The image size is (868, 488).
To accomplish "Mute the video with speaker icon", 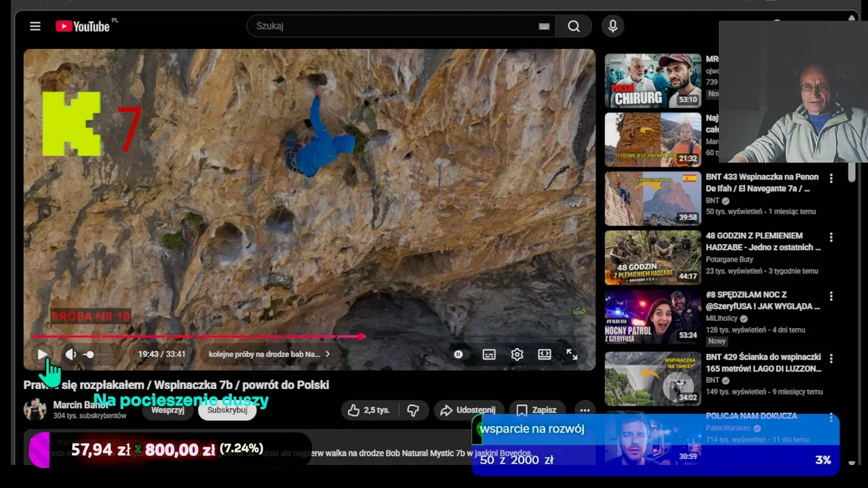I will coord(71,354).
